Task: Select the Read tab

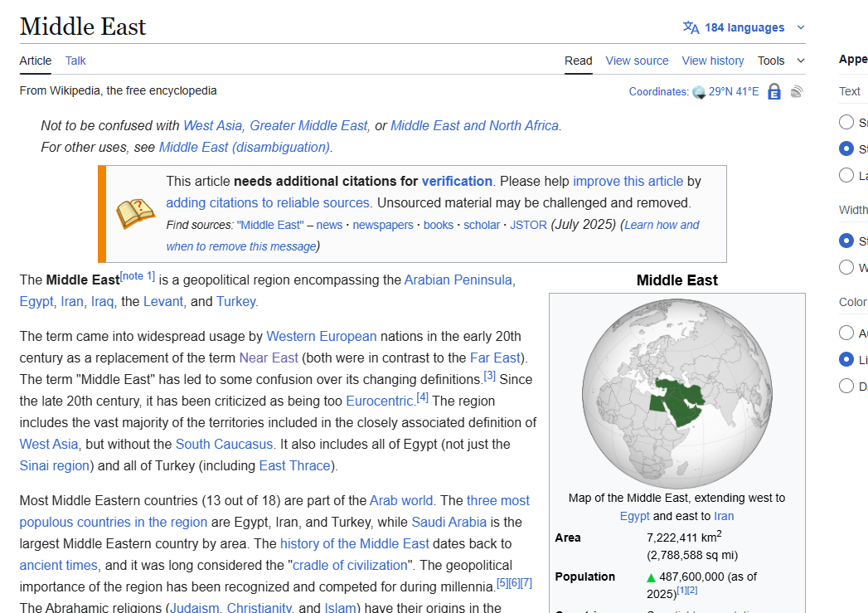Action: 578,61
